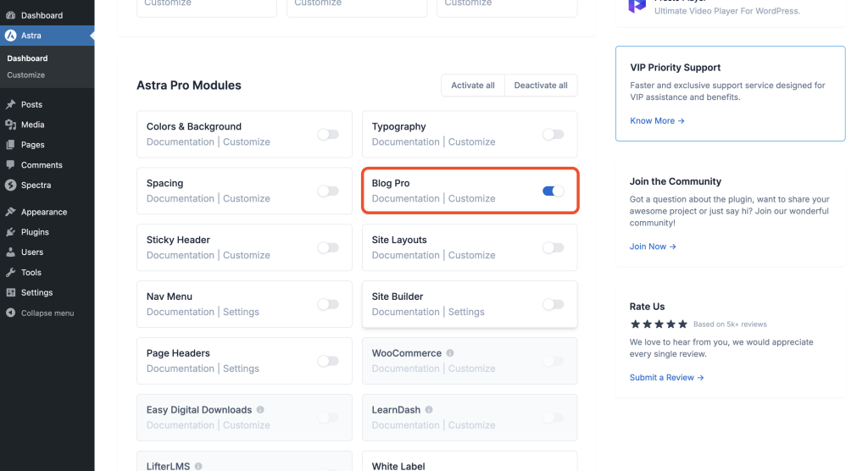Click the LifterLMS info icon
This screenshot has width=868, height=471.
click(198, 466)
